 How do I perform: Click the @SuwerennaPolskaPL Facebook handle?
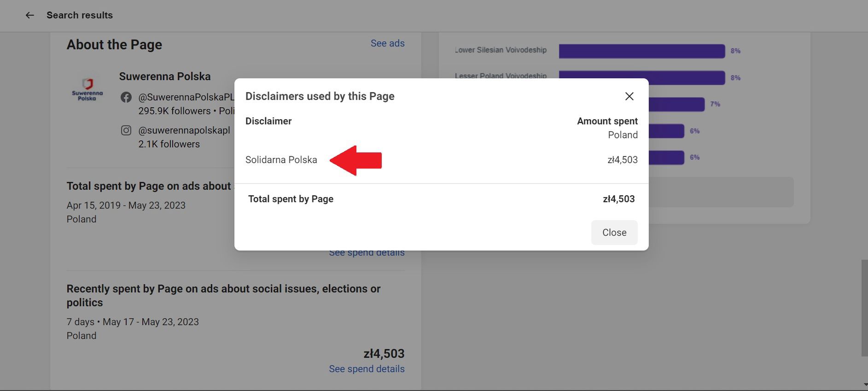click(186, 97)
